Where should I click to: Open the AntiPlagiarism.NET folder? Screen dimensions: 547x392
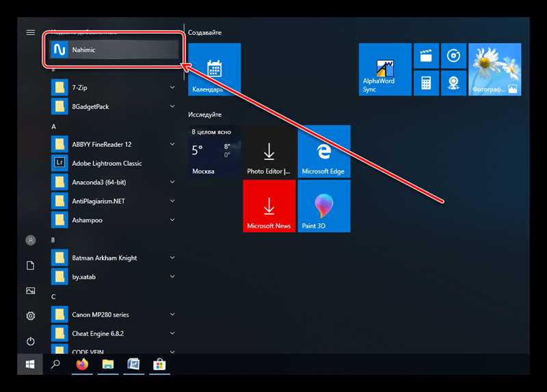pyautogui.click(x=114, y=201)
